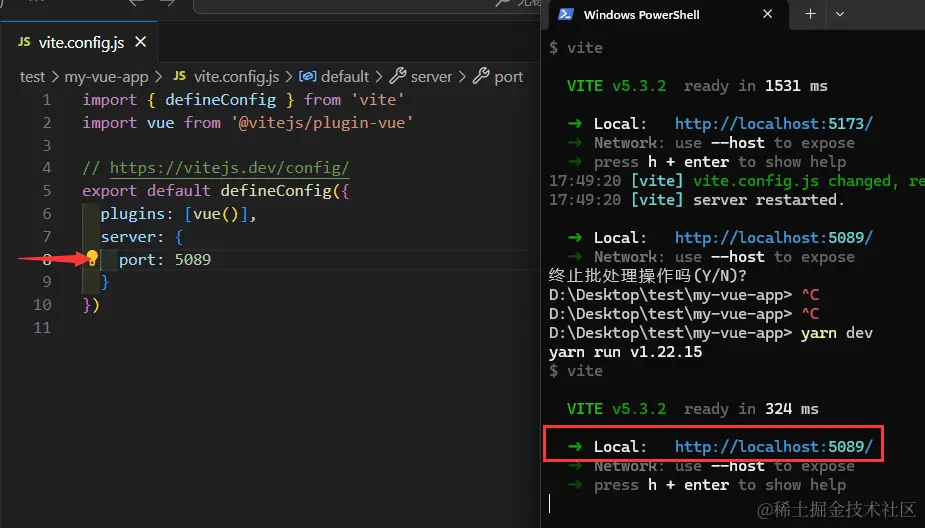Click the '@vitejs/plugin-vue' import string
The width and height of the screenshot is (925, 528).
tap(322, 123)
